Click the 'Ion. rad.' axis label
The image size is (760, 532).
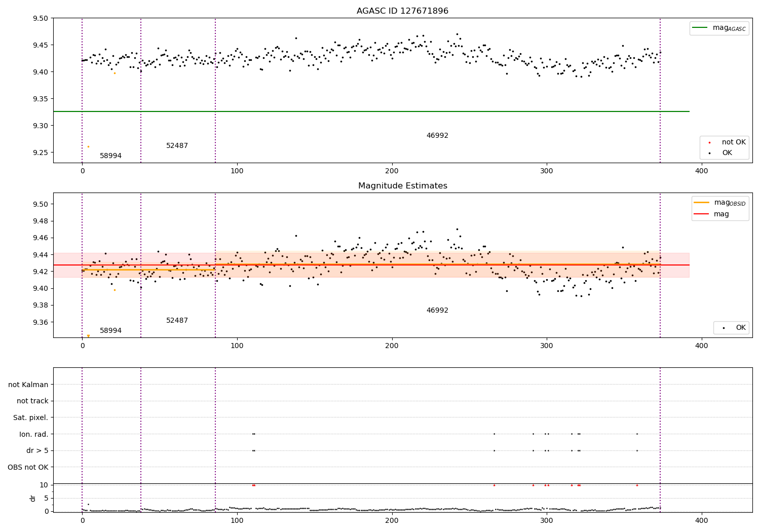click(34, 434)
